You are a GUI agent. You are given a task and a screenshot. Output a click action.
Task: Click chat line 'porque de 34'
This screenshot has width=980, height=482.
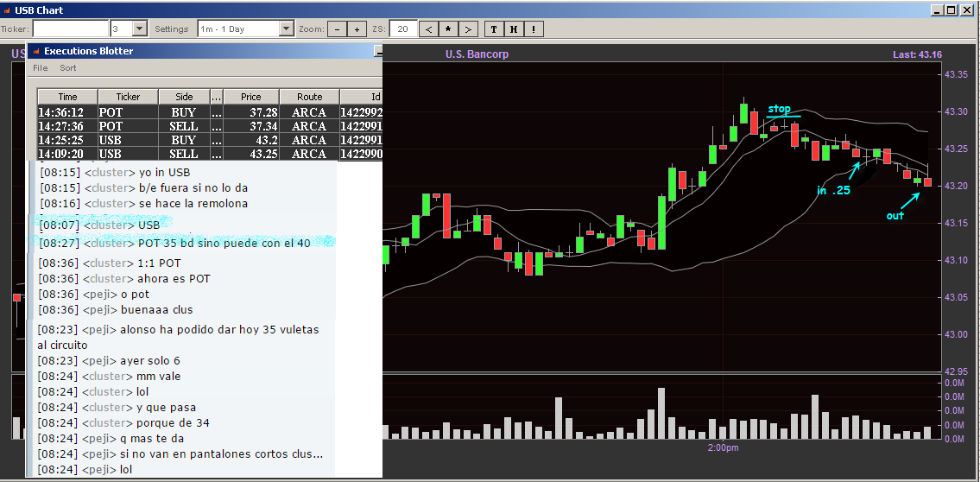(x=174, y=423)
